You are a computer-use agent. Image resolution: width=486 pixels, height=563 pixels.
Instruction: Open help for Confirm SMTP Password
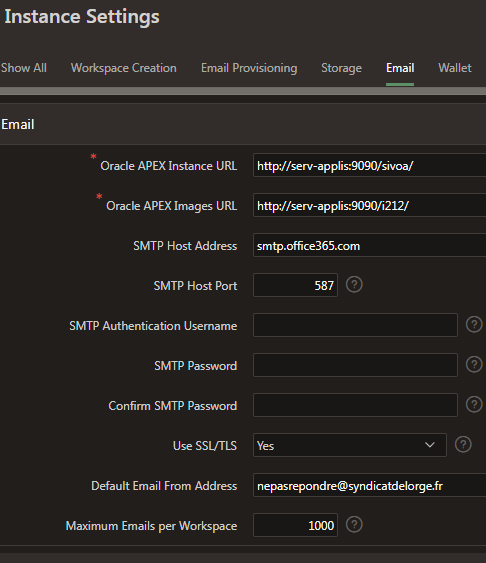click(474, 404)
